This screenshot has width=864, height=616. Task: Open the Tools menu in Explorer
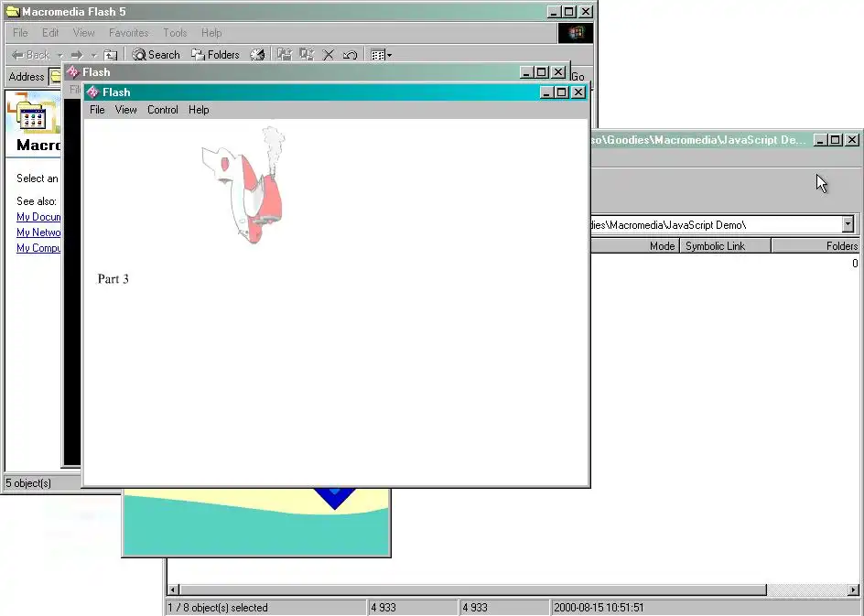tap(175, 33)
